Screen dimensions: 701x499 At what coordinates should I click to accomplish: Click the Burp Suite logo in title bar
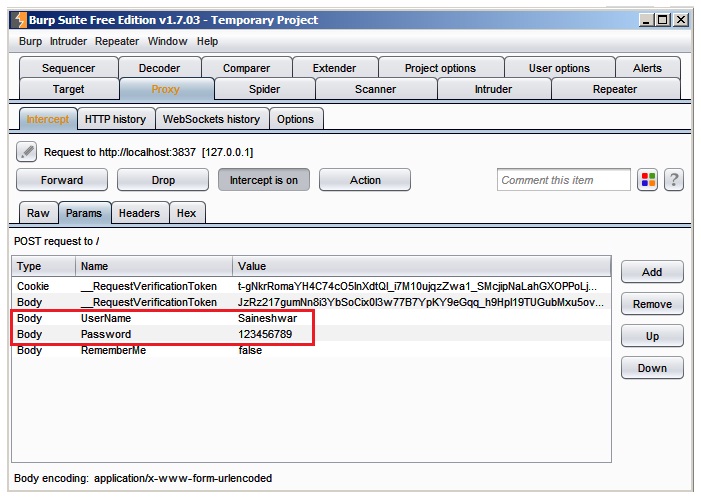coord(20,20)
